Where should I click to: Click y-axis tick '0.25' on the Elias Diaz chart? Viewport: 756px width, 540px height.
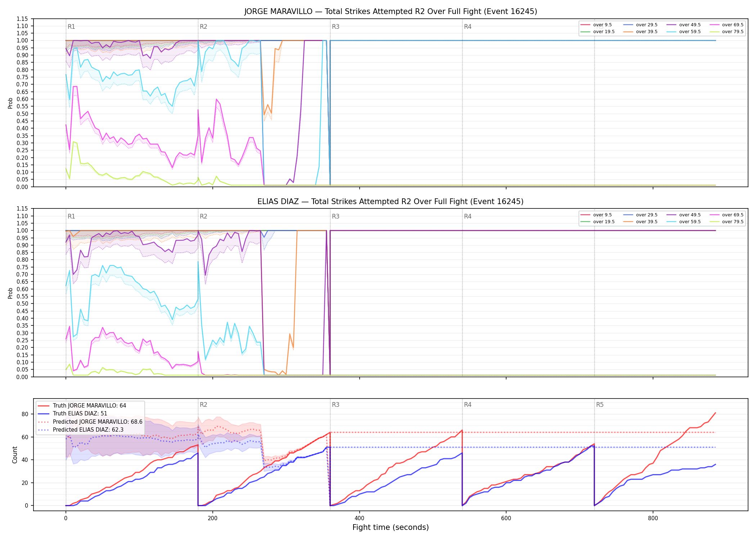(22, 340)
